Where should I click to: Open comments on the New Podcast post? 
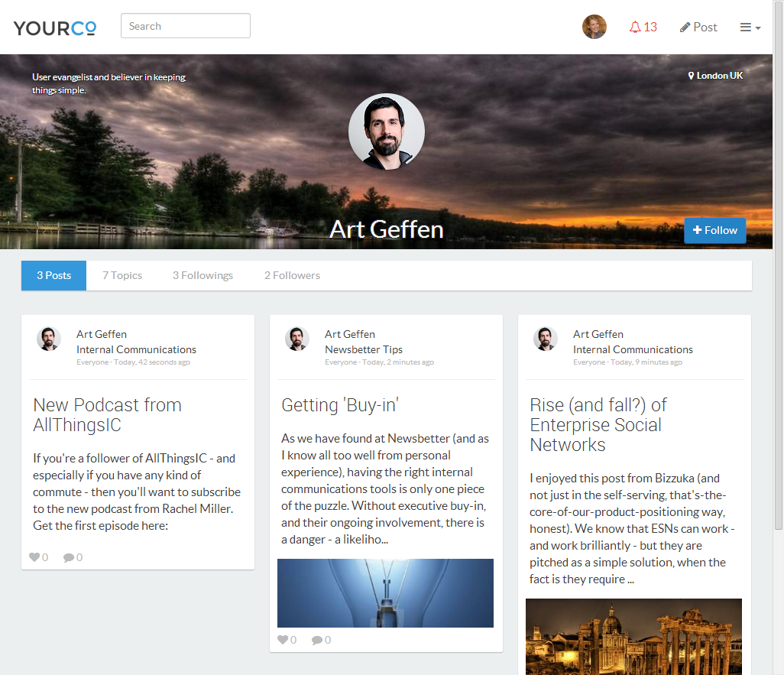coord(70,557)
